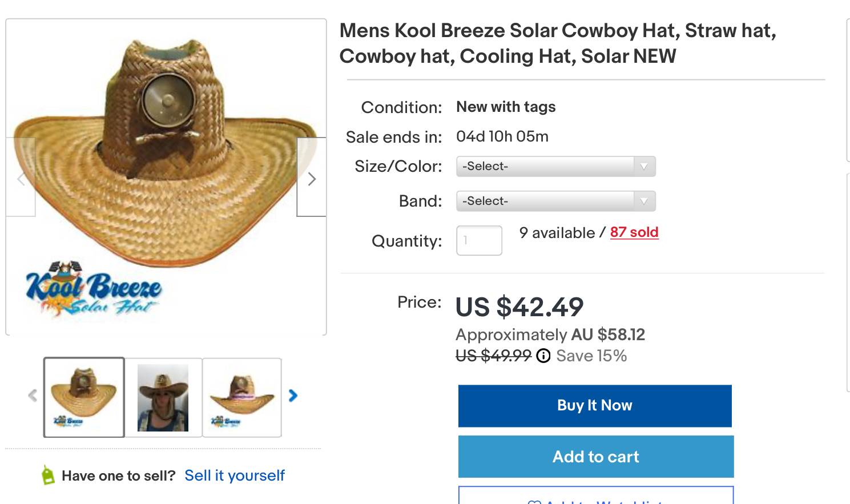Click the Add to Watchlist button

tap(595, 498)
